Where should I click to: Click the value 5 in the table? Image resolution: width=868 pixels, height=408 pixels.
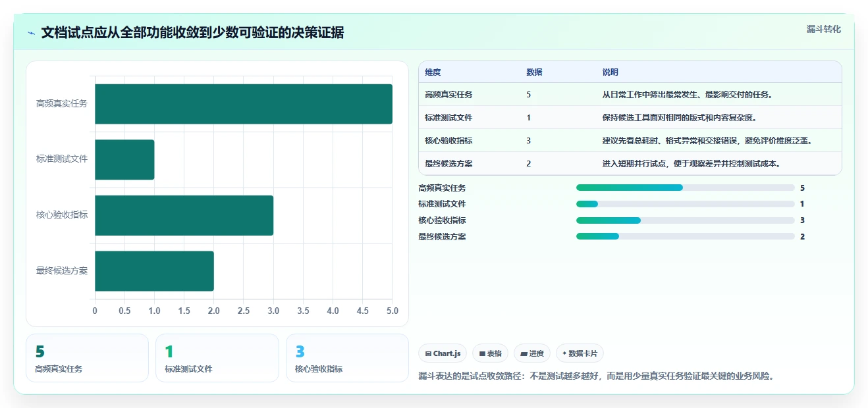pos(529,95)
